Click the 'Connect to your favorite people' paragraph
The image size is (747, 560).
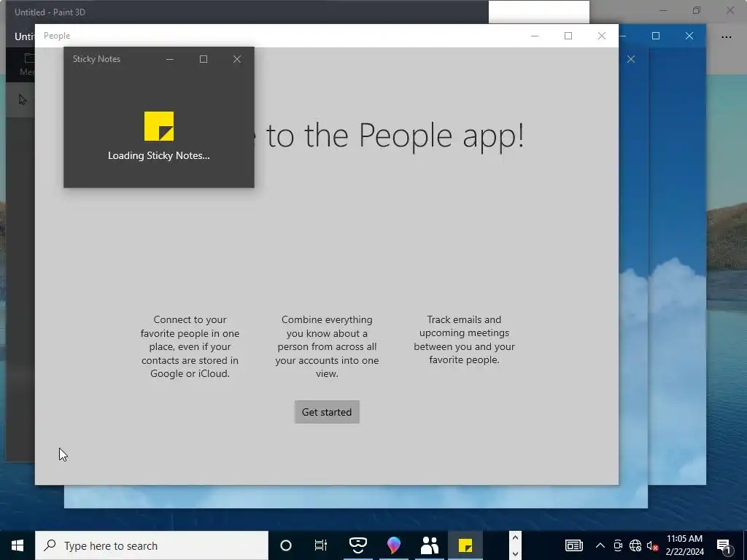tap(190, 346)
